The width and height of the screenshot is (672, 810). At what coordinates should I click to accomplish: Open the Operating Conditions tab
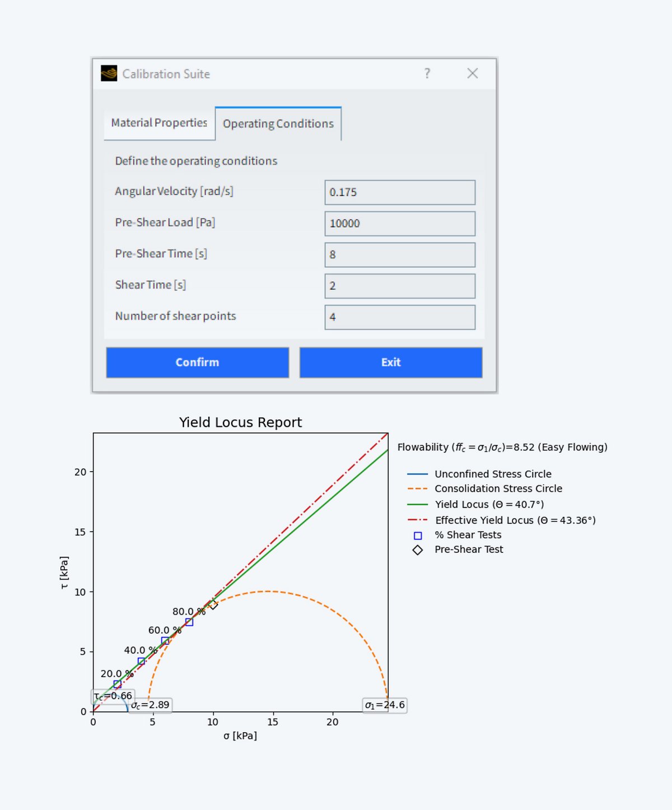click(x=277, y=124)
